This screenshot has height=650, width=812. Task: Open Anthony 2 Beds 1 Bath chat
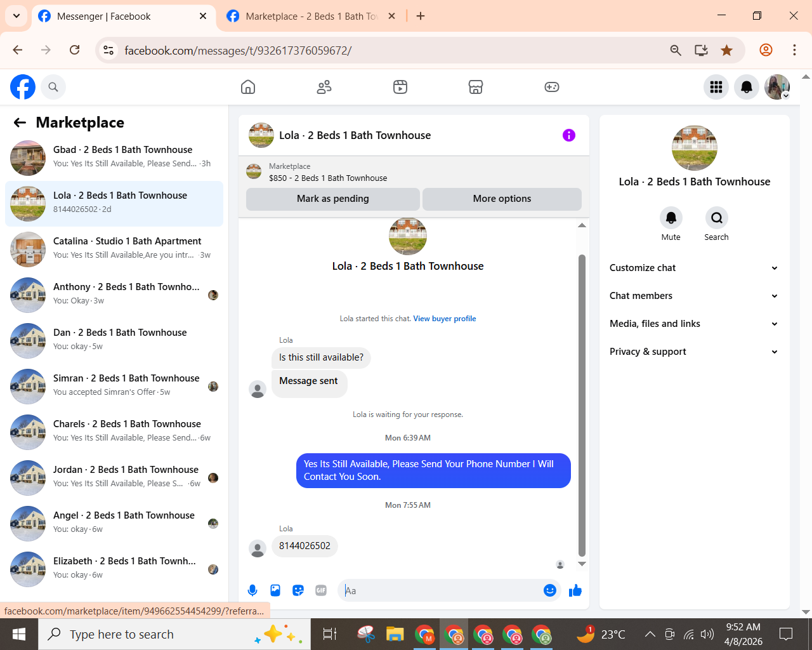pyautogui.click(x=114, y=295)
